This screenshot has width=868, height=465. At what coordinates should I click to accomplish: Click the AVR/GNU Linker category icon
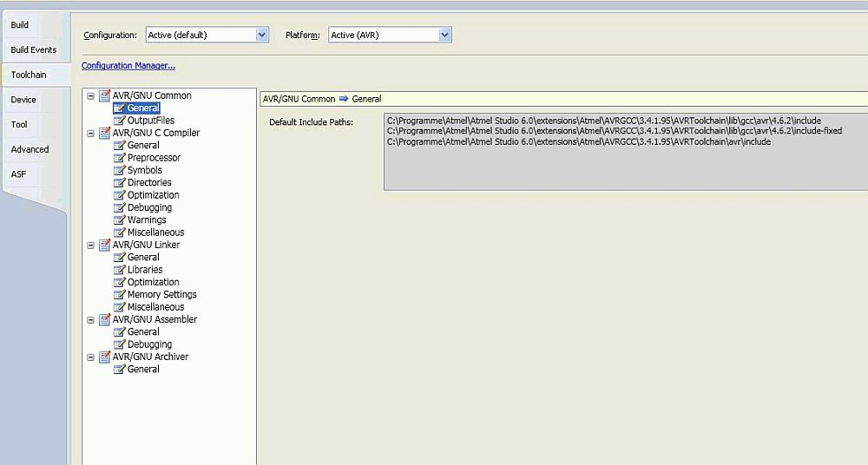(105, 245)
